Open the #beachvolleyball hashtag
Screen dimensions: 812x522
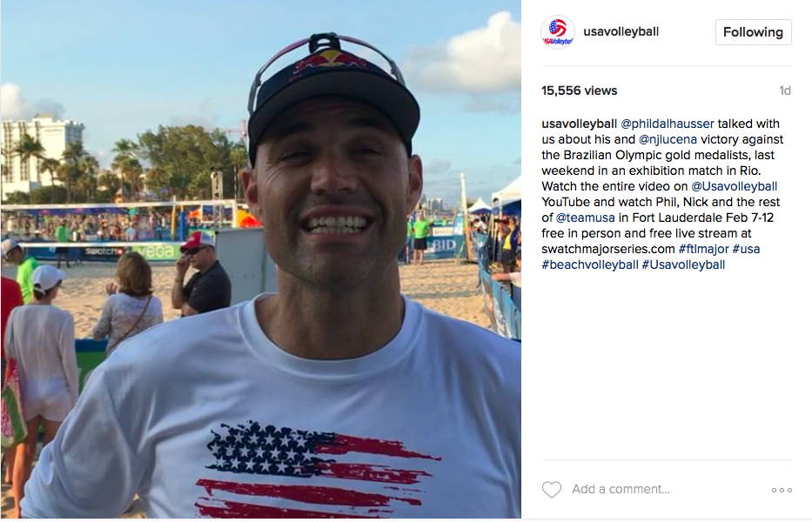590,264
